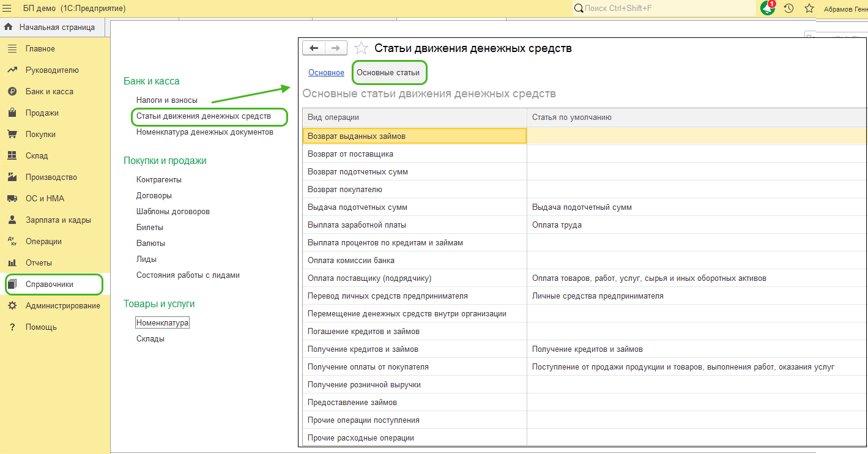Click the Основное link

point(326,72)
